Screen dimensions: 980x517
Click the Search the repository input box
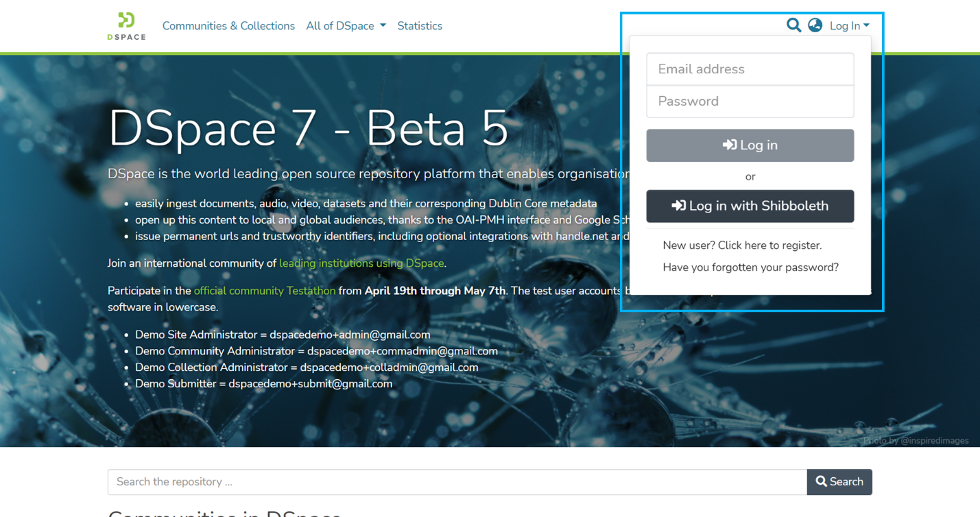[456, 482]
